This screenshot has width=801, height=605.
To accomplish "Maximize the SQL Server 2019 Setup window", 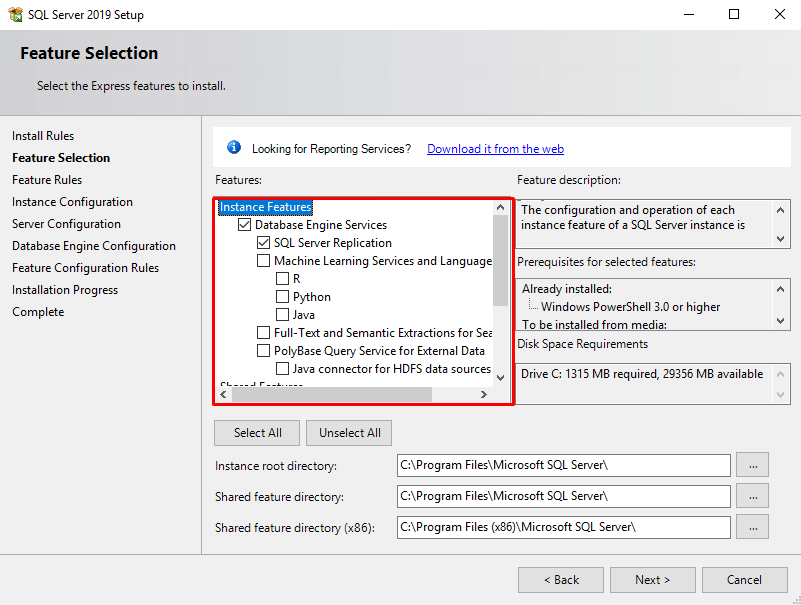I will [x=734, y=14].
